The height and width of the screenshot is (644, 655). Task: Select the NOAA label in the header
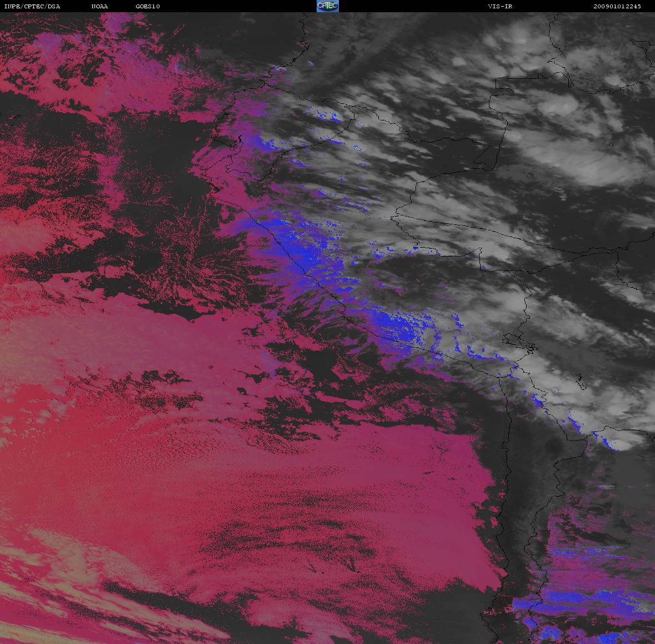[100, 7]
